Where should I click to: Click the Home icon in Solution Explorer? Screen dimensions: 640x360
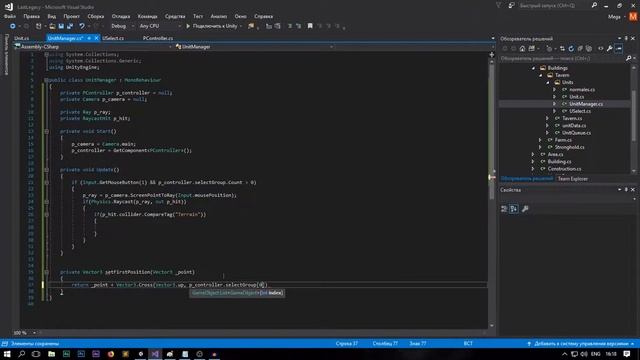click(x=522, y=49)
